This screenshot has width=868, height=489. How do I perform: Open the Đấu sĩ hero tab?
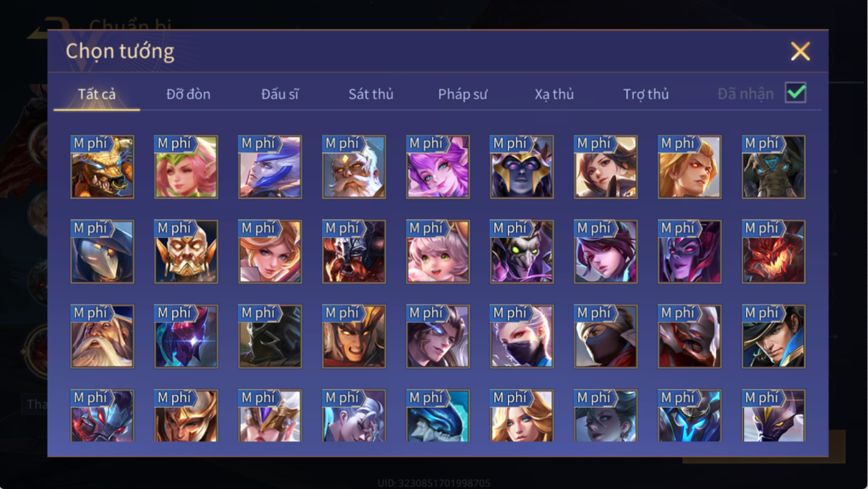[279, 95]
